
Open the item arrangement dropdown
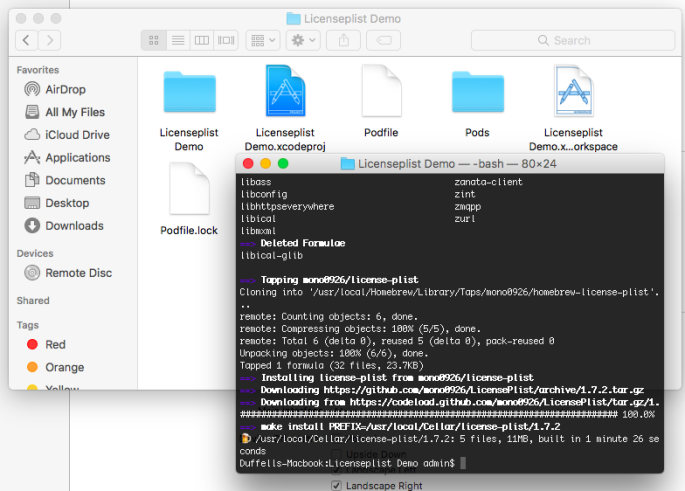[263, 41]
